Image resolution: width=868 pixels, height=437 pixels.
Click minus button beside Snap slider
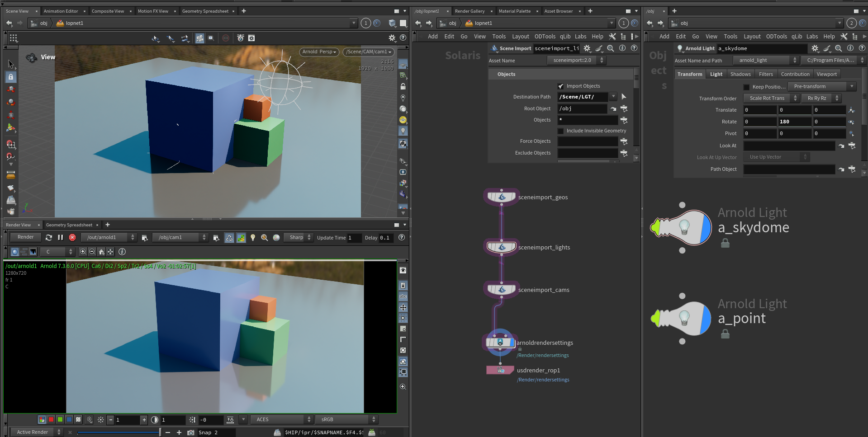pyautogui.click(x=168, y=432)
